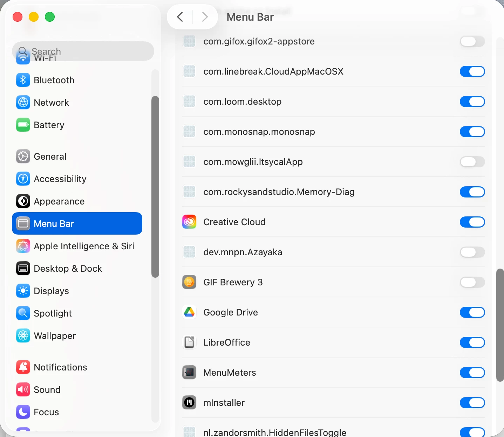Click the Spotlight magnifier icon

tap(23, 313)
